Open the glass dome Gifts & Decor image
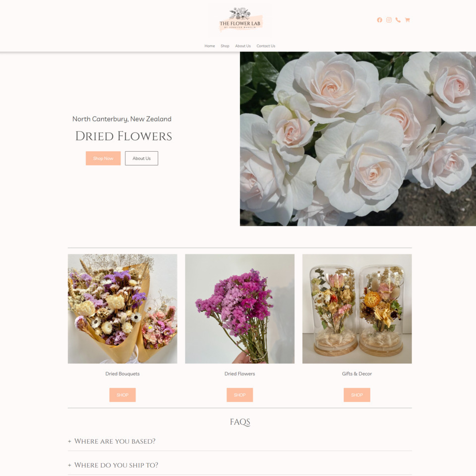This screenshot has width=476, height=476. pyautogui.click(x=357, y=309)
